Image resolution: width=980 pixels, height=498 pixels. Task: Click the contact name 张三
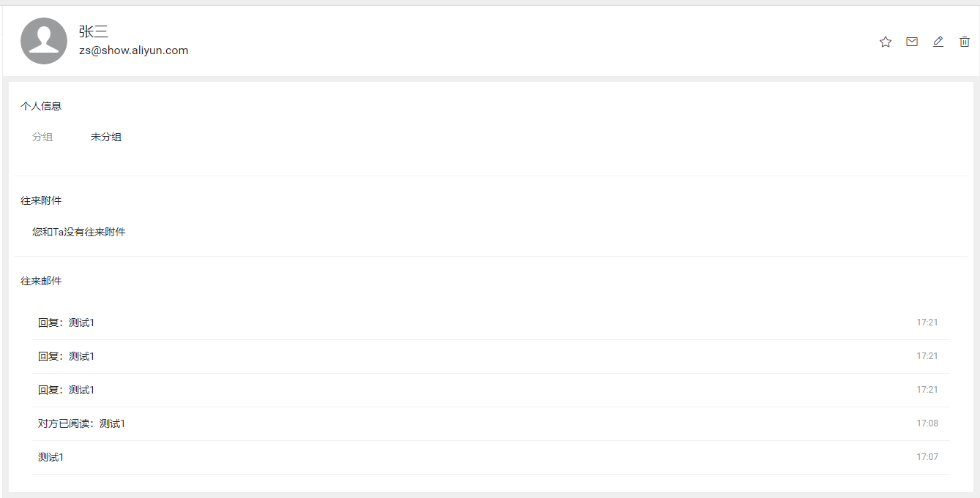click(x=94, y=31)
